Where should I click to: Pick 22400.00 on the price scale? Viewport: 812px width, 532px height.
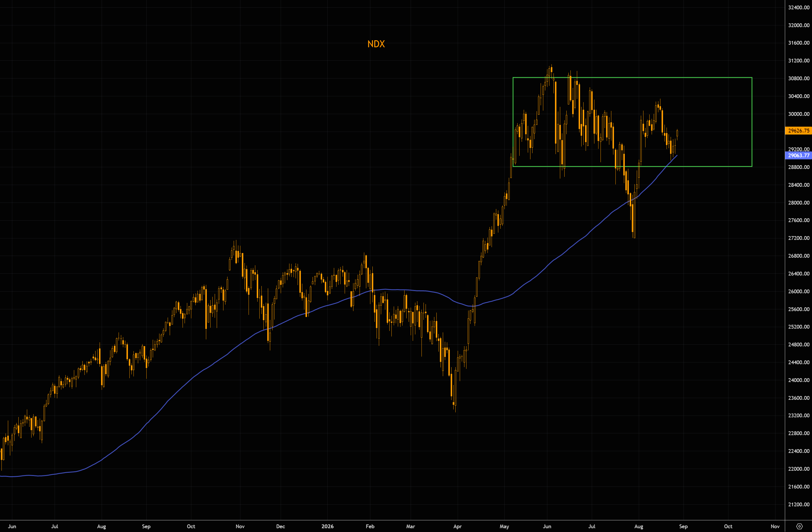tap(799, 451)
